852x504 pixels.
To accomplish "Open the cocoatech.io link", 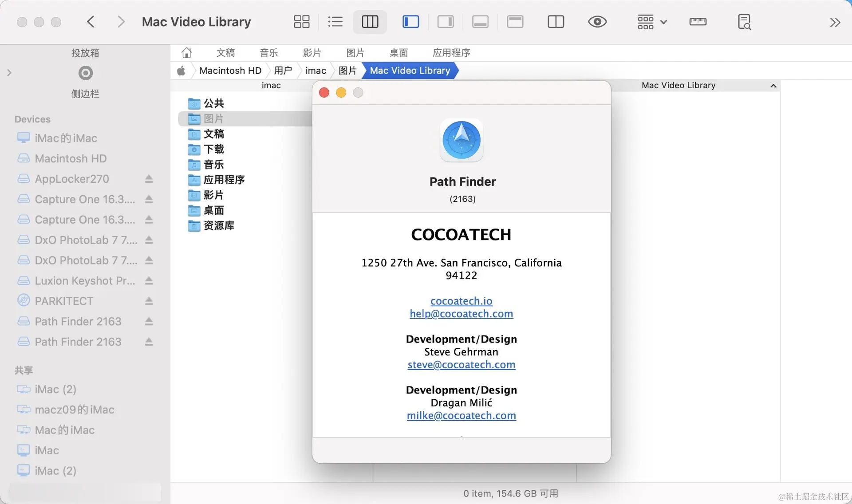I will point(461,301).
